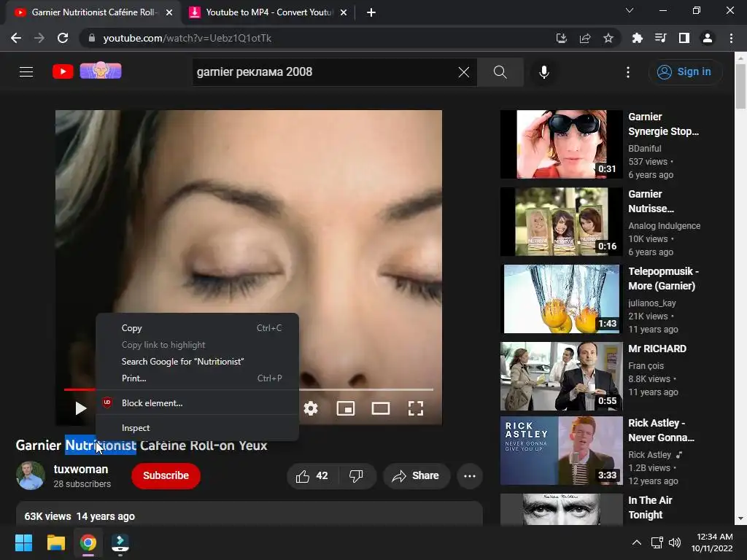Open media controls in Chrome toolbar
Viewport: 747px width, 560px height.
click(660, 38)
